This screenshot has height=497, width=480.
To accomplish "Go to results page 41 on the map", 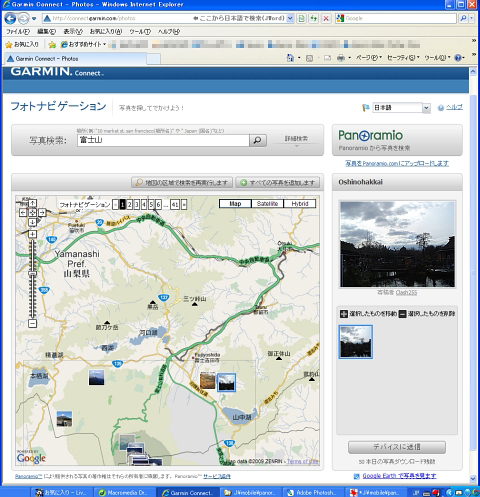I will [175, 204].
